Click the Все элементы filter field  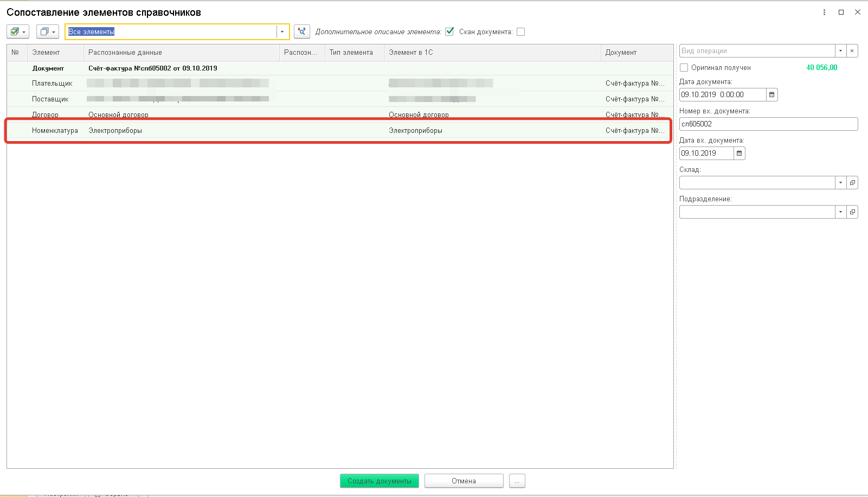point(171,31)
